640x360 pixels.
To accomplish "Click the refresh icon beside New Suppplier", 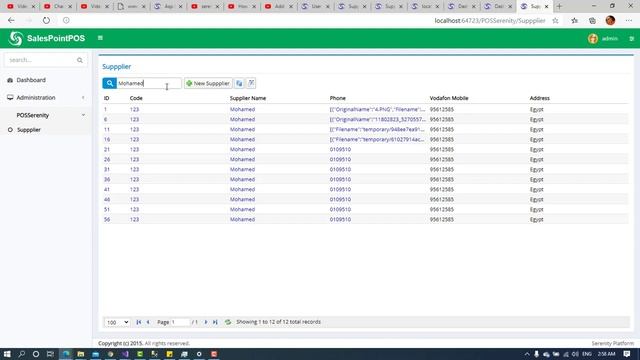I will 239,83.
